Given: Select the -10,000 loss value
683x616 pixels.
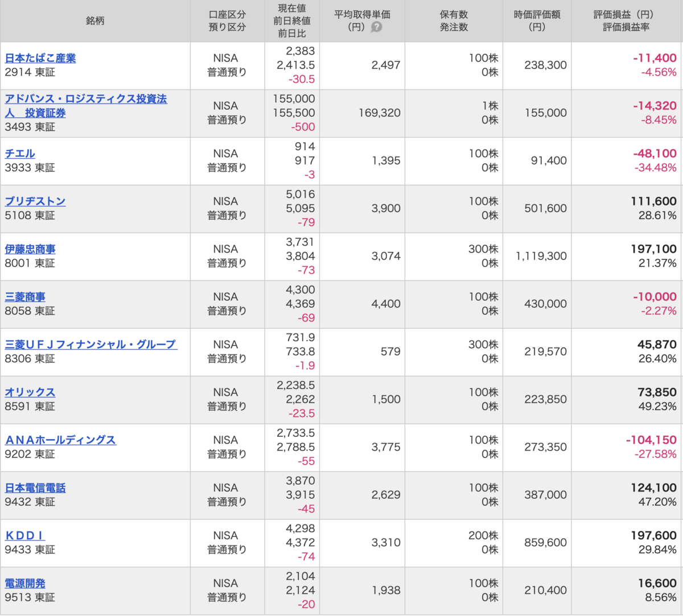Looking at the screenshot, I should coord(655,297).
